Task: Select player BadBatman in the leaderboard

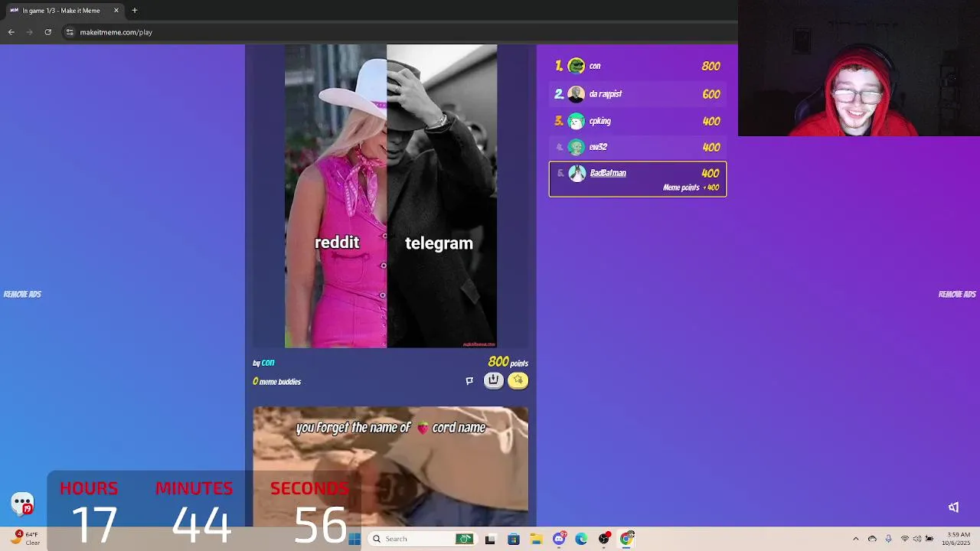Action: coord(638,179)
